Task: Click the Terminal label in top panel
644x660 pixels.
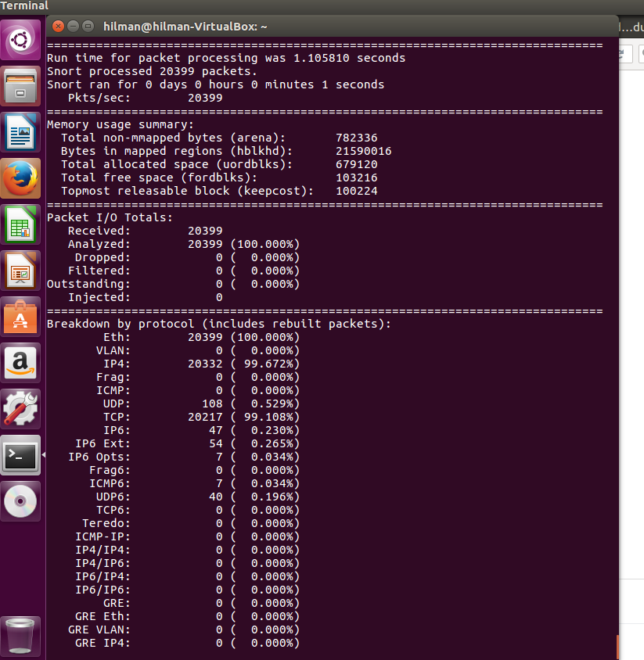Action: pos(24,5)
